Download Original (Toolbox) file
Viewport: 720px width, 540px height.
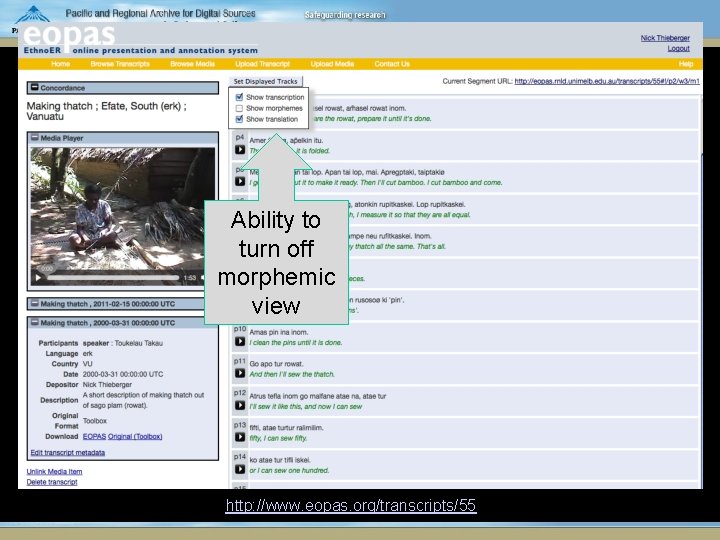tap(135, 436)
